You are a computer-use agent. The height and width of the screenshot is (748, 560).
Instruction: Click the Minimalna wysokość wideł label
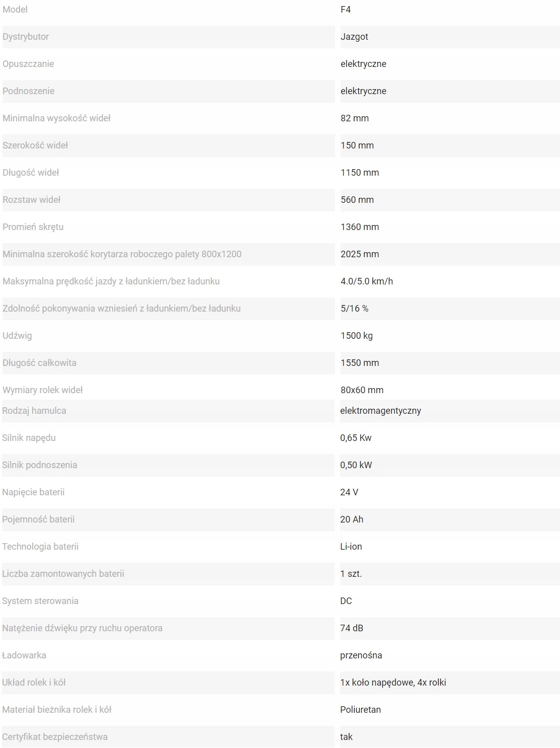[56, 118]
